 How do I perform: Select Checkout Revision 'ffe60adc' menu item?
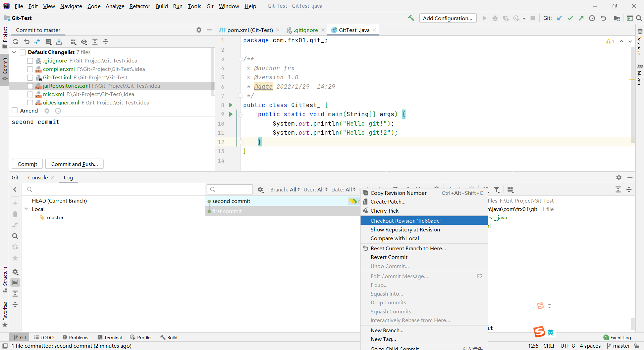[x=424, y=221]
